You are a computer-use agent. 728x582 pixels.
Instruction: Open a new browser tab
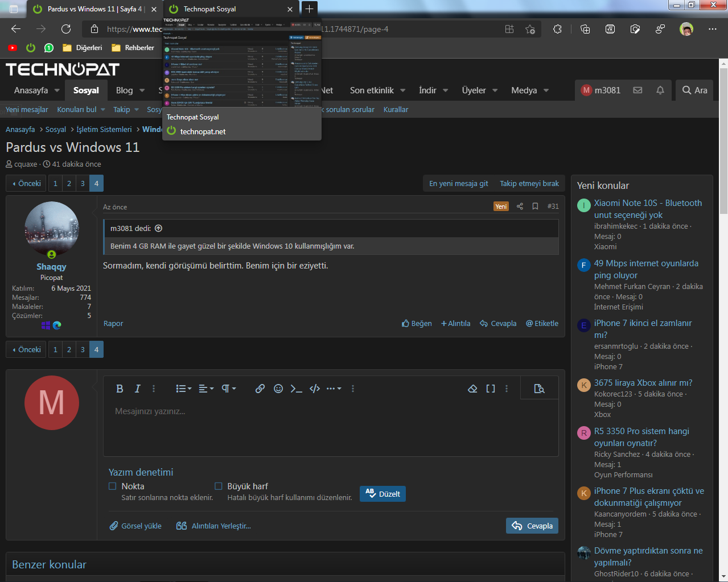click(309, 9)
